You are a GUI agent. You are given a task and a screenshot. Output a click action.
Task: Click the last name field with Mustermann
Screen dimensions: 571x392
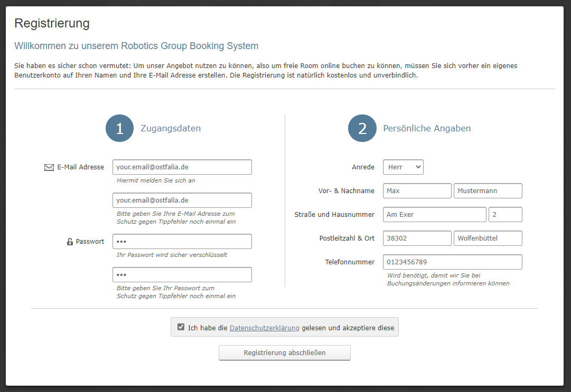point(488,191)
